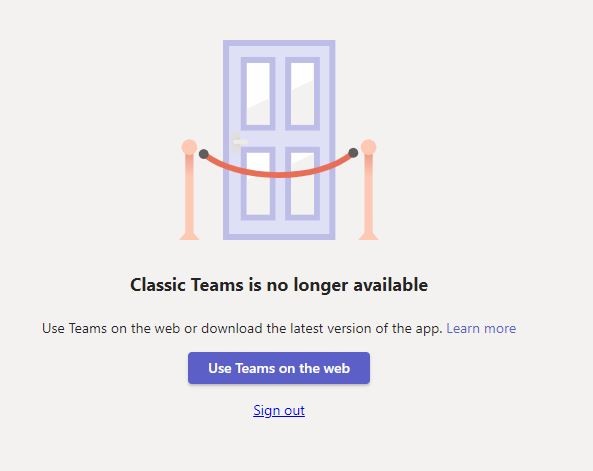Sign out of the account
Screen dimensions: 593x471
279,410
